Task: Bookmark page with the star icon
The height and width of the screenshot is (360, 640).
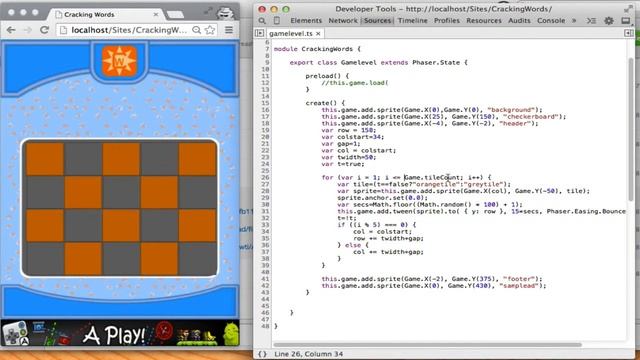Action: click(210, 30)
